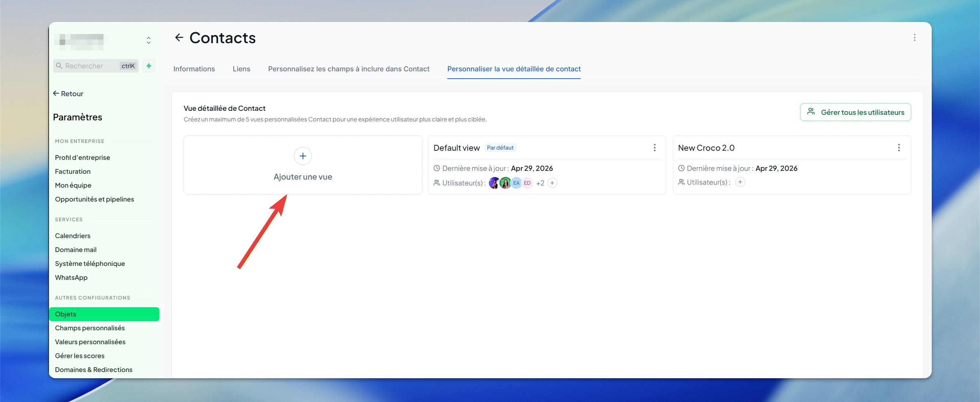Click the second user avatar with green background
The width and height of the screenshot is (980, 402).
point(505,183)
